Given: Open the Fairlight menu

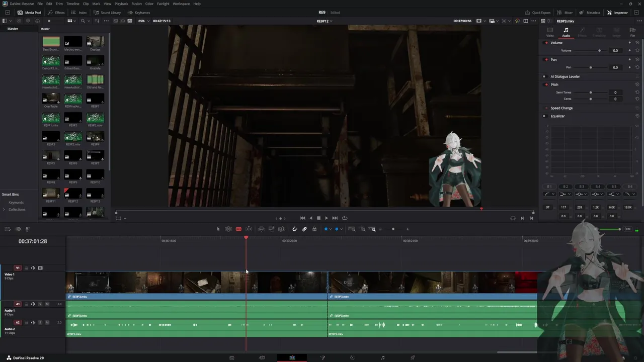Looking at the screenshot, I should [163, 4].
